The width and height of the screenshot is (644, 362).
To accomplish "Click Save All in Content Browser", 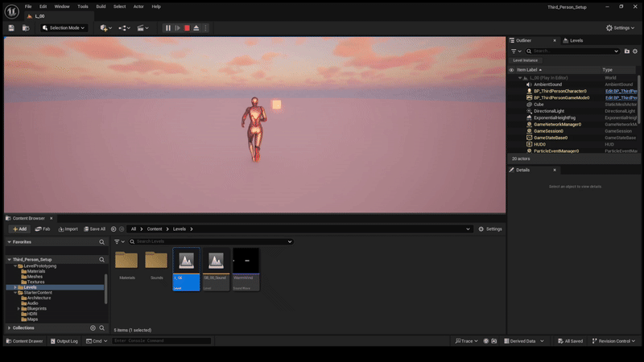I will [x=94, y=229].
